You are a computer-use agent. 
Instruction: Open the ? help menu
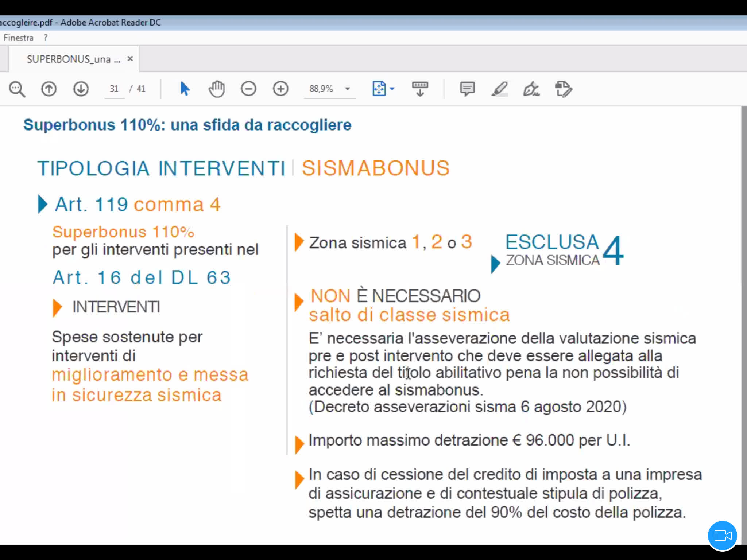(x=45, y=38)
